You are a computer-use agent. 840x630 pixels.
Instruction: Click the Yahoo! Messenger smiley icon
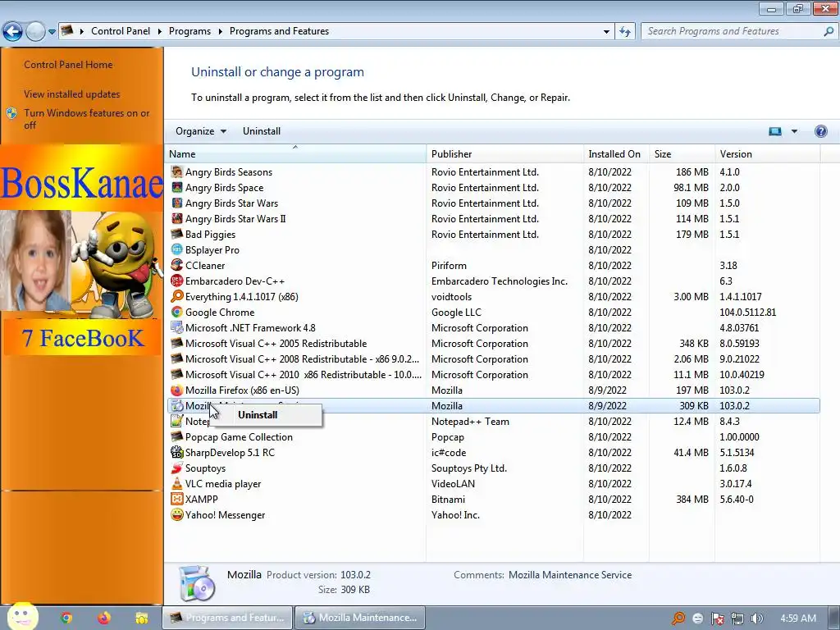[x=177, y=514]
